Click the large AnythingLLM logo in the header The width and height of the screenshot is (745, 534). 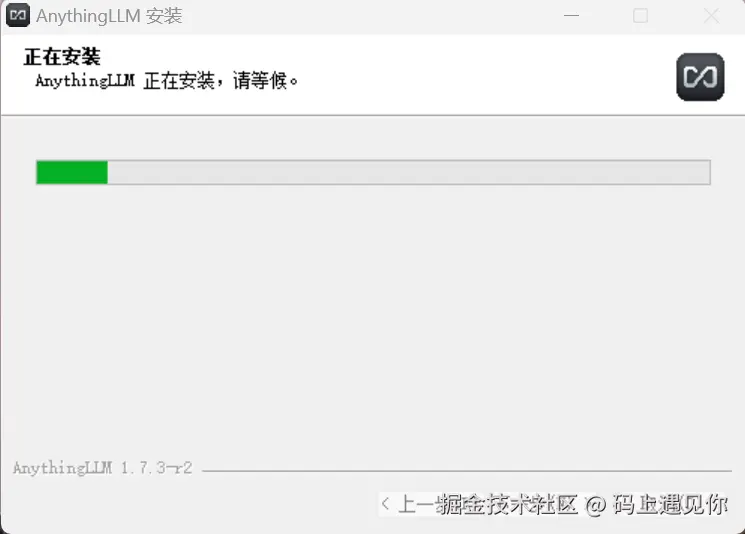pyautogui.click(x=700, y=77)
